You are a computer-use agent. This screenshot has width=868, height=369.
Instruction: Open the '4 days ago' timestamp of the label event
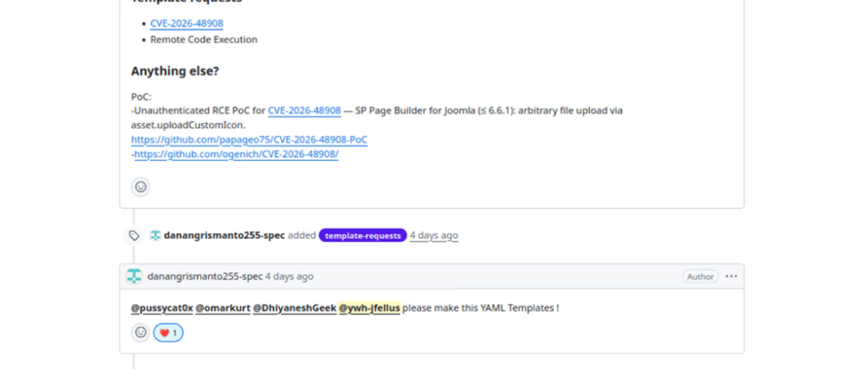[x=434, y=235]
